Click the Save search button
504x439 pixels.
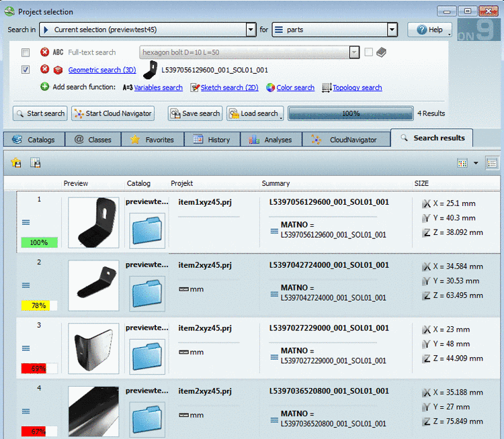tap(195, 113)
